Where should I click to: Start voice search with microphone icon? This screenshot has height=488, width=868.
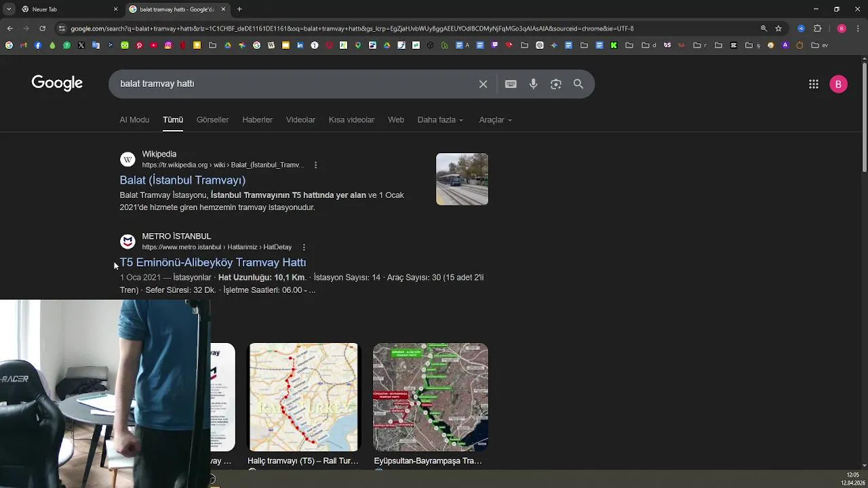534,84
